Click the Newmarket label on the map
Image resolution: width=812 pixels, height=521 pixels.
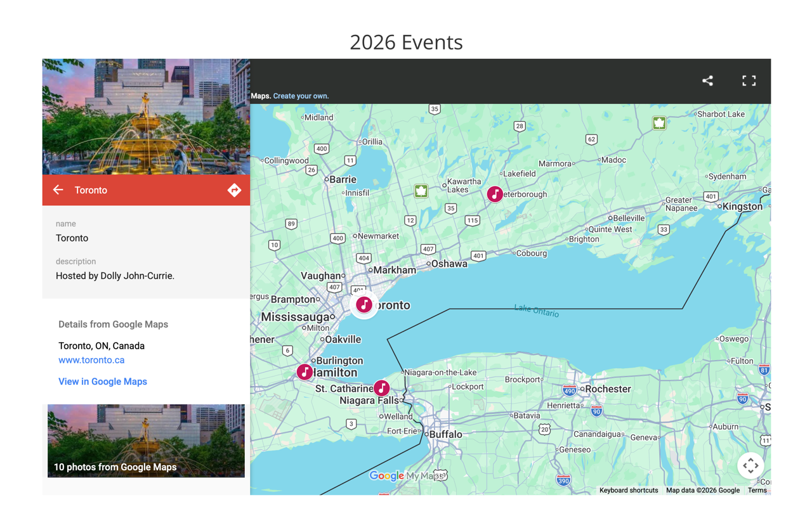379,236
